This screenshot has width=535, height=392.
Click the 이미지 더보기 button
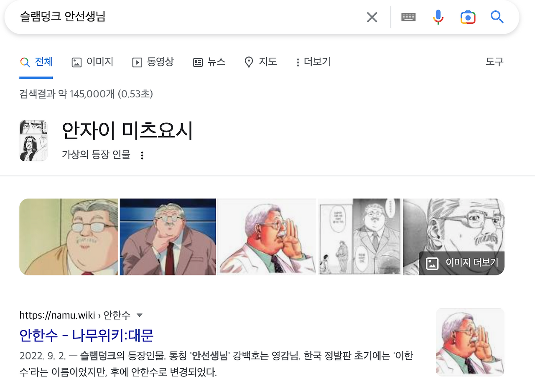(462, 263)
